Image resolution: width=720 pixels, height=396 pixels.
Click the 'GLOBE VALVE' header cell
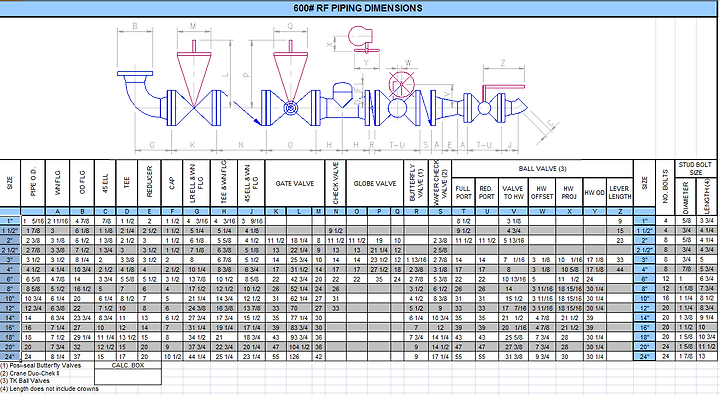375,183
